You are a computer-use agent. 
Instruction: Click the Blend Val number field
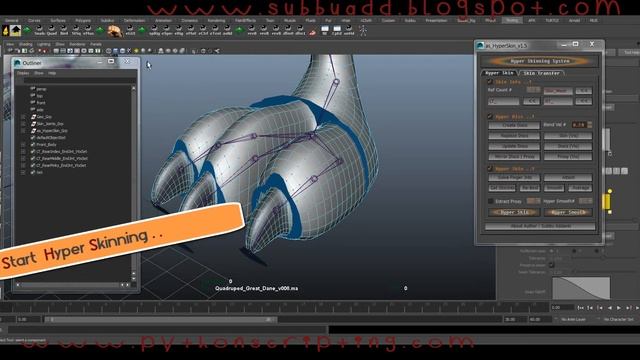point(578,125)
